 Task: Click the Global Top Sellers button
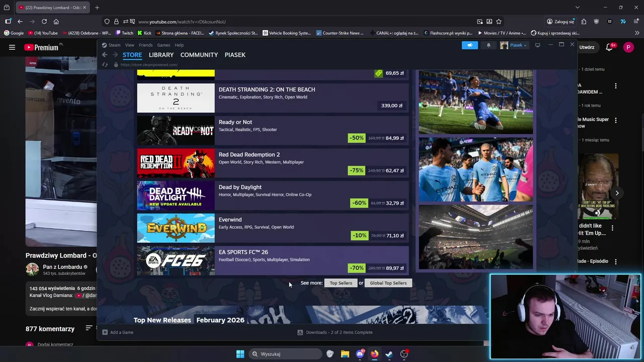(x=388, y=283)
